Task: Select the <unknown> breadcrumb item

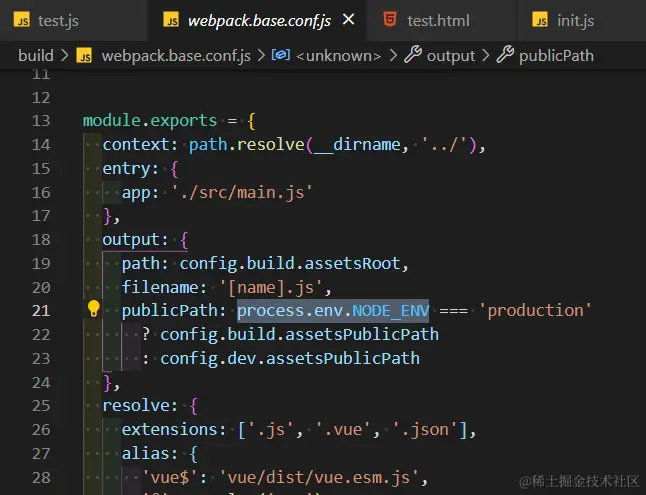Action: (x=338, y=56)
